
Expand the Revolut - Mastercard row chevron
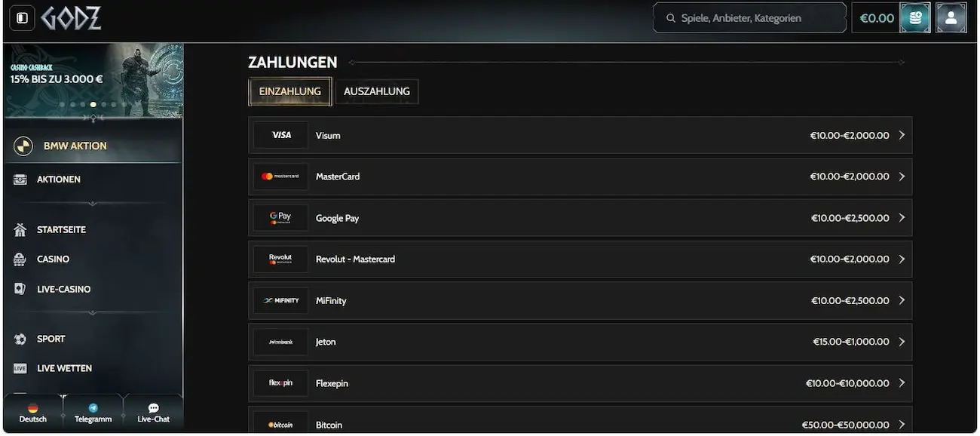click(x=902, y=259)
